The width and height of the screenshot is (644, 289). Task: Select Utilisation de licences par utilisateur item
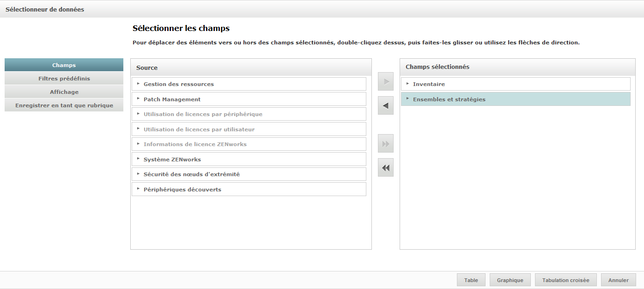[199, 129]
